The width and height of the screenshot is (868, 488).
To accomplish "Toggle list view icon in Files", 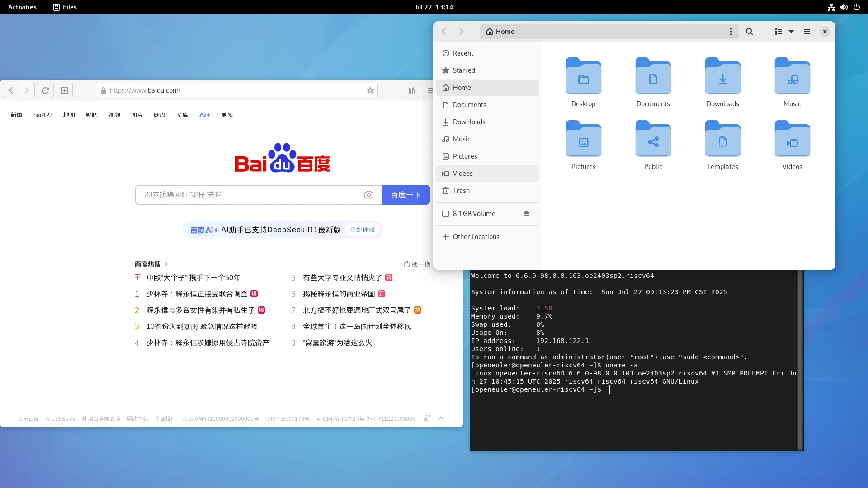I will (x=778, y=32).
